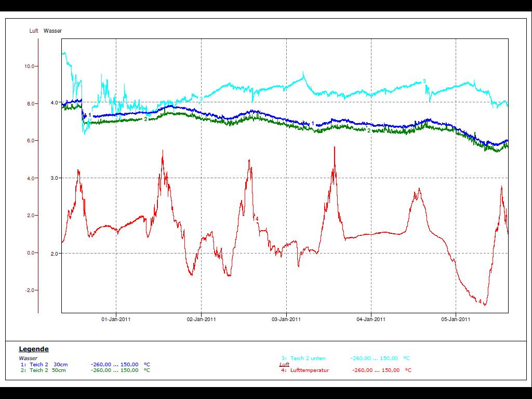The width and height of the screenshot is (532, 399).
Task: Select the "Teich 2 30cm" legend entry
Action: [48, 365]
